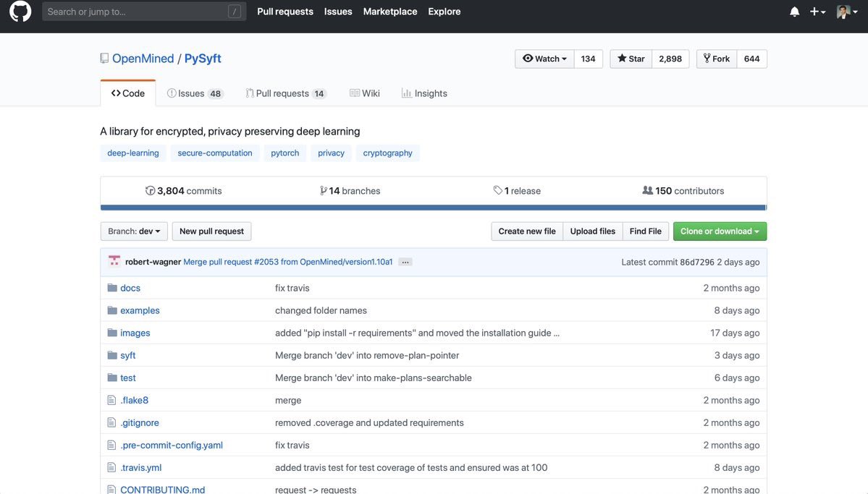Open the plus create-new menu
Image resolution: width=868 pixels, height=494 pixels.
[x=817, y=12]
